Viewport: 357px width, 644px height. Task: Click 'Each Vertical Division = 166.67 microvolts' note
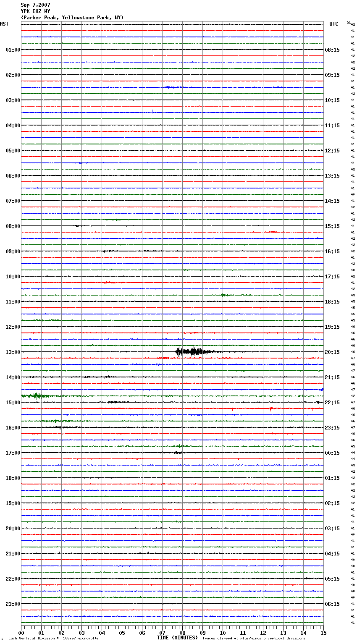(53, 638)
